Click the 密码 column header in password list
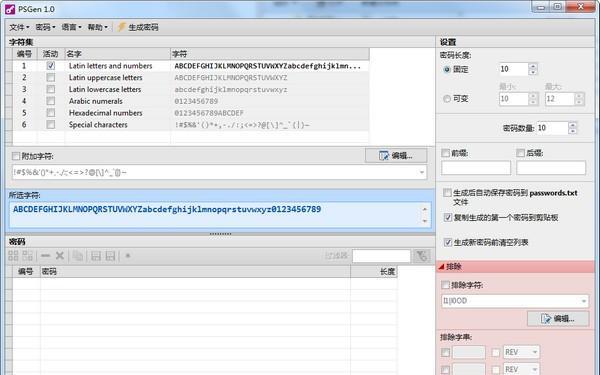 pos(196,272)
